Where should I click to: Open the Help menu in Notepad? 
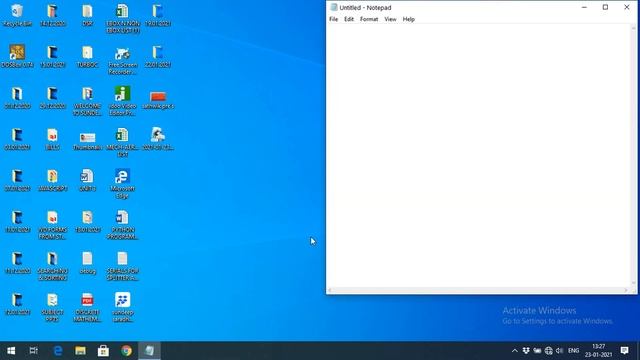click(x=409, y=19)
